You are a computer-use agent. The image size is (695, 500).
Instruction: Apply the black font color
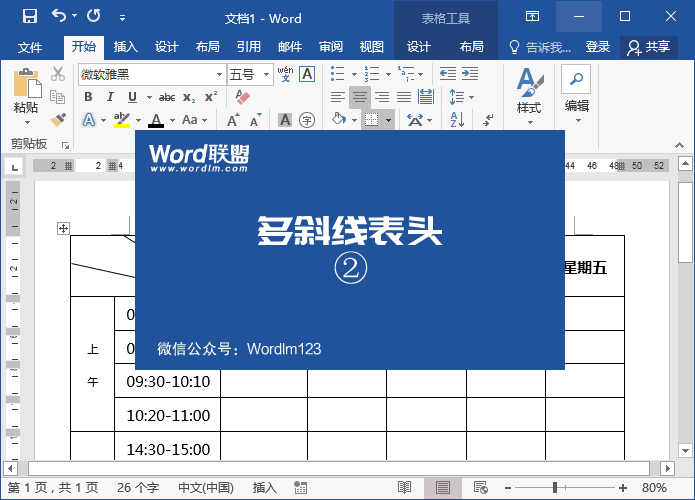point(156,120)
